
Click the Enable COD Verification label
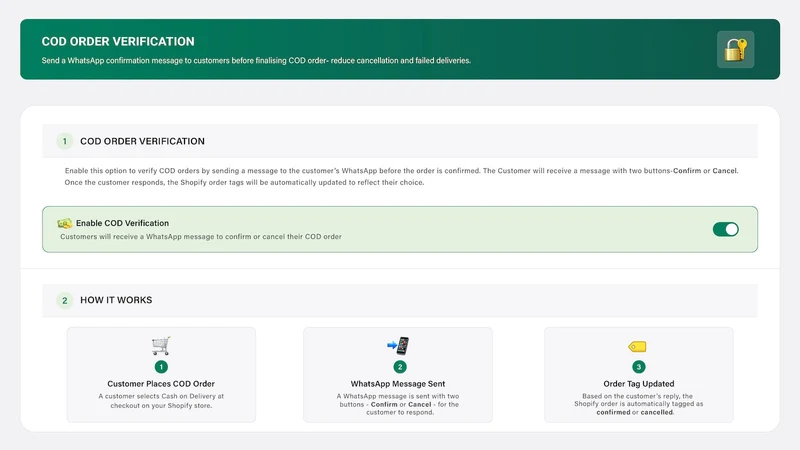tap(122, 223)
